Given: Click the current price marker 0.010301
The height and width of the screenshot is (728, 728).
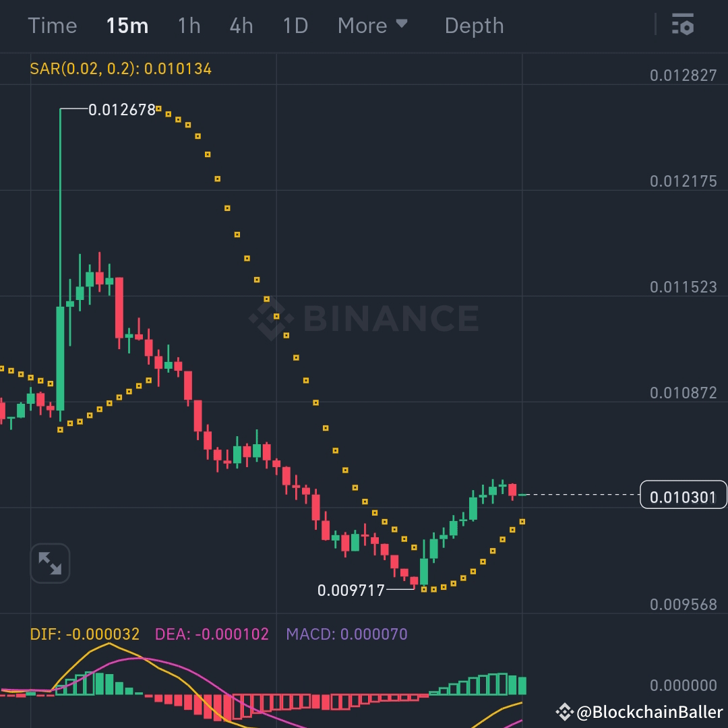Looking at the screenshot, I should 683,495.
